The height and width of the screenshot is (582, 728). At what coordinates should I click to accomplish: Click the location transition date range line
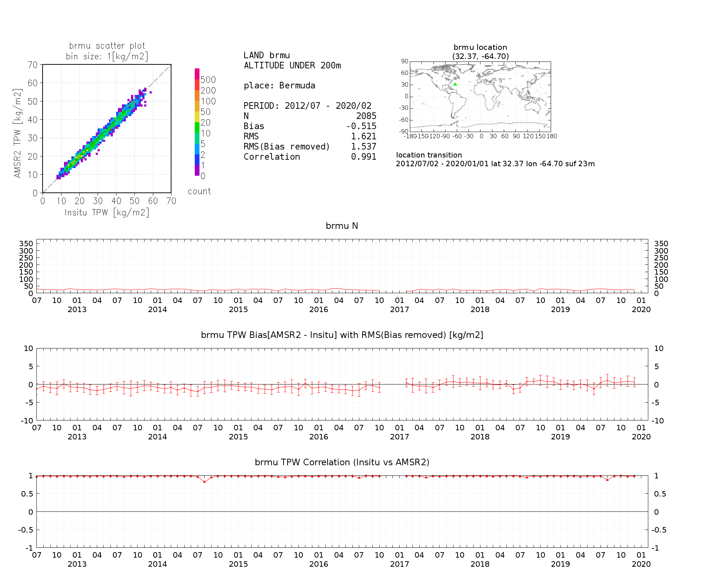click(495, 164)
